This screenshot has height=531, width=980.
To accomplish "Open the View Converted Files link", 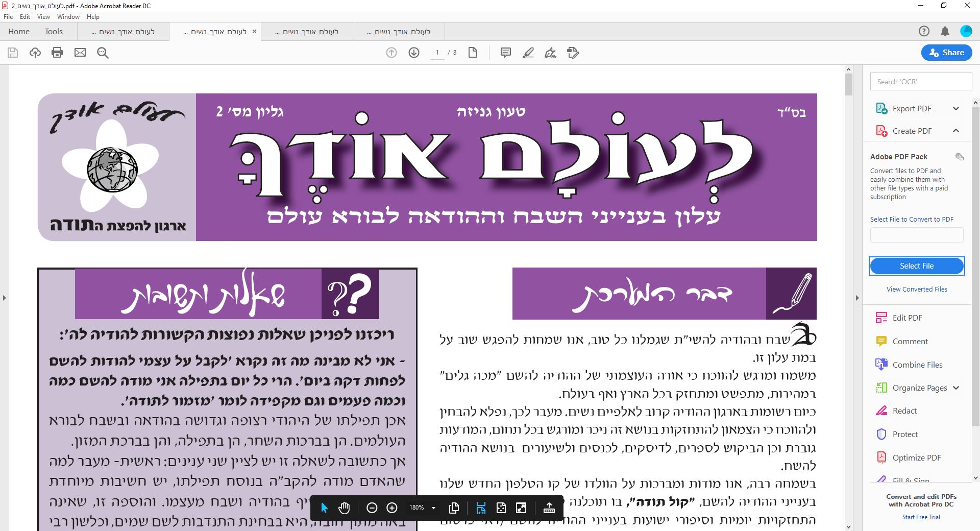I will point(917,289).
